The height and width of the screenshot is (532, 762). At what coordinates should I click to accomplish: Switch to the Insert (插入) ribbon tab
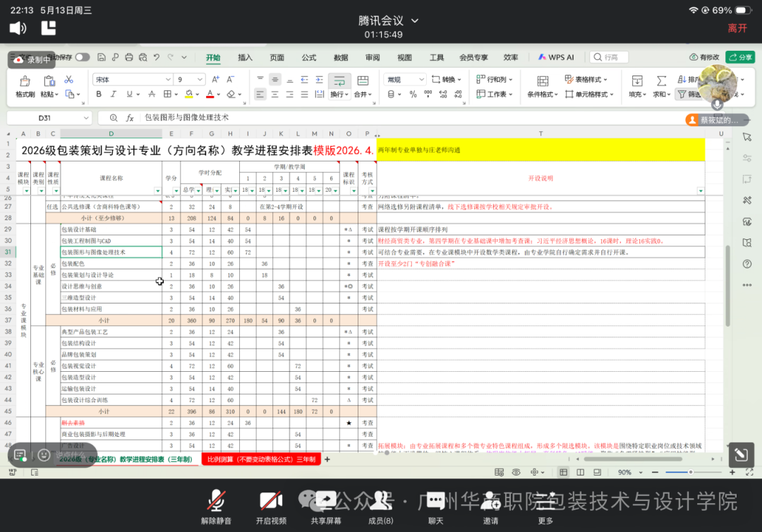pyautogui.click(x=245, y=57)
